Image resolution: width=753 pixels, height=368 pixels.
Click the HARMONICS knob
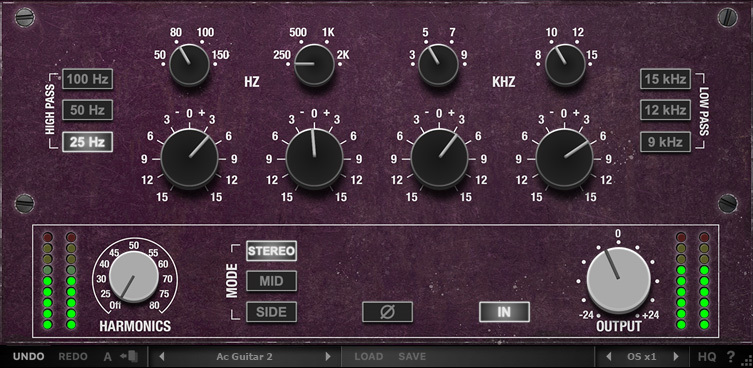[x=134, y=278]
